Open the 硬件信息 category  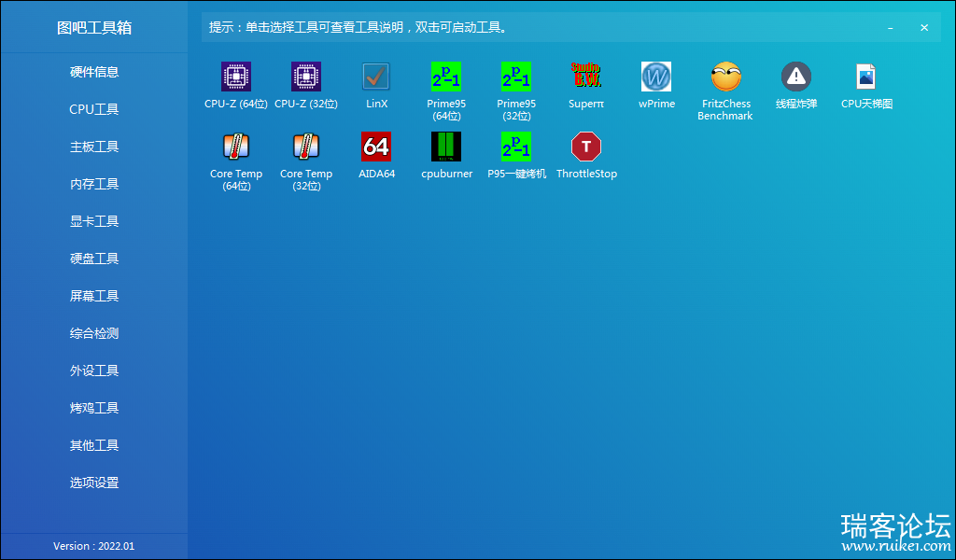94,72
